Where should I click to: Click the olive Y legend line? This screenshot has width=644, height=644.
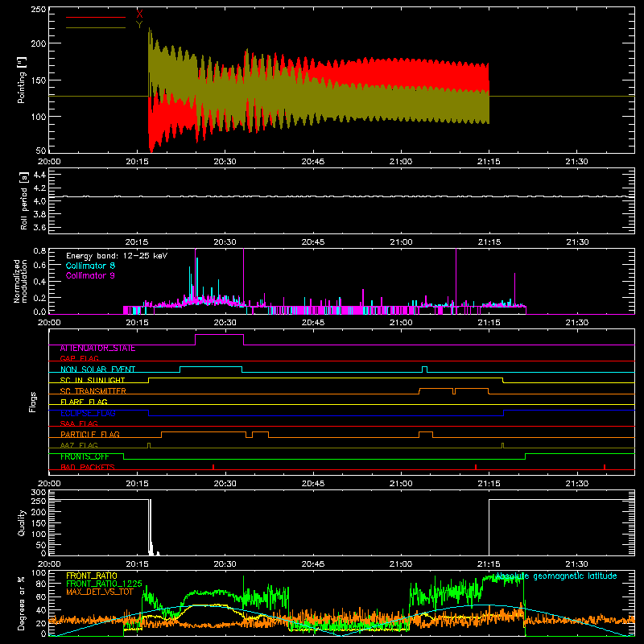click(95, 27)
